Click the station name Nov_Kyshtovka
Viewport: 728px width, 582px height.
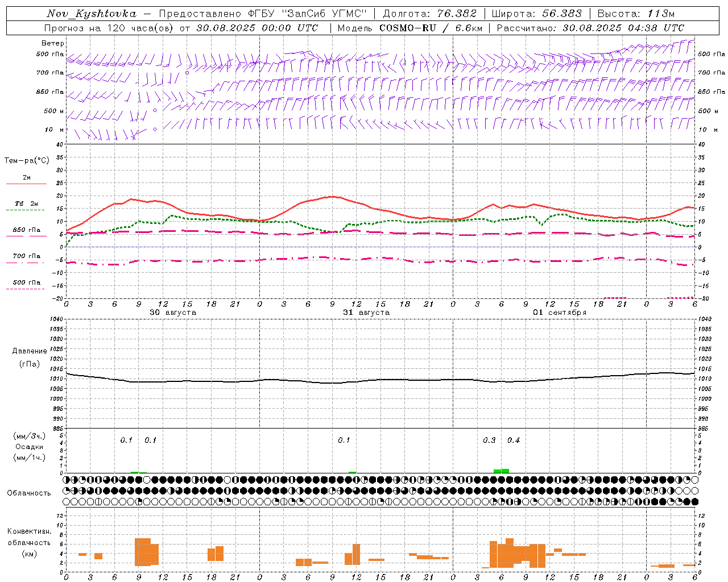(x=92, y=14)
